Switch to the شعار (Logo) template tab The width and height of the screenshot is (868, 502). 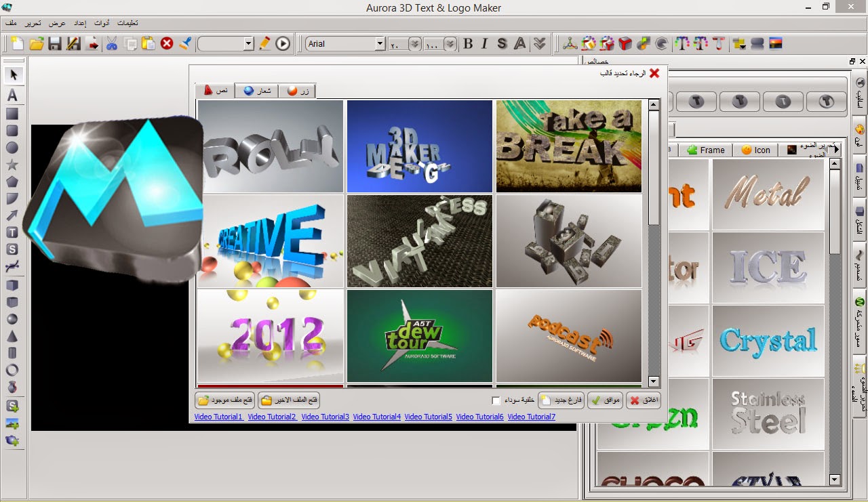257,91
